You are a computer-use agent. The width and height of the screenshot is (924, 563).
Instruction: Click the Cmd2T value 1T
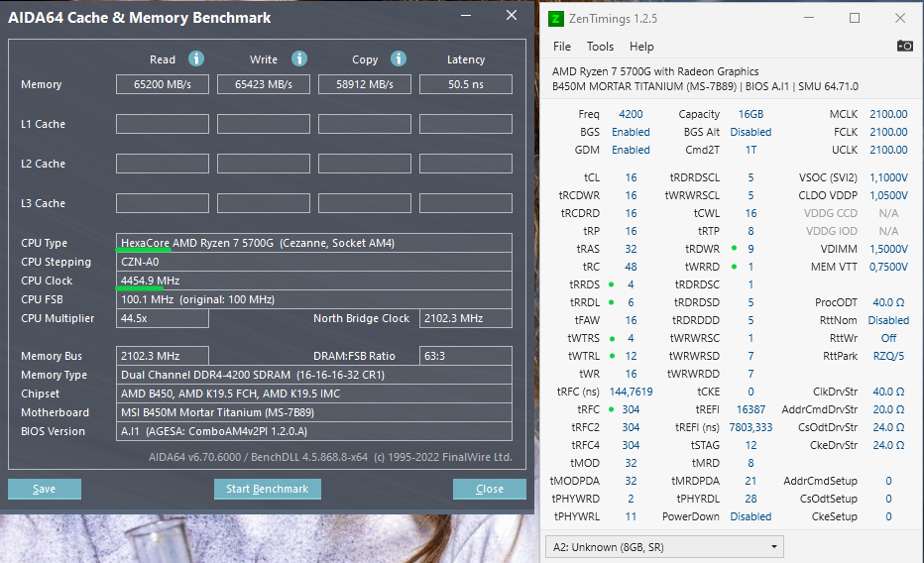pos(751,150)
